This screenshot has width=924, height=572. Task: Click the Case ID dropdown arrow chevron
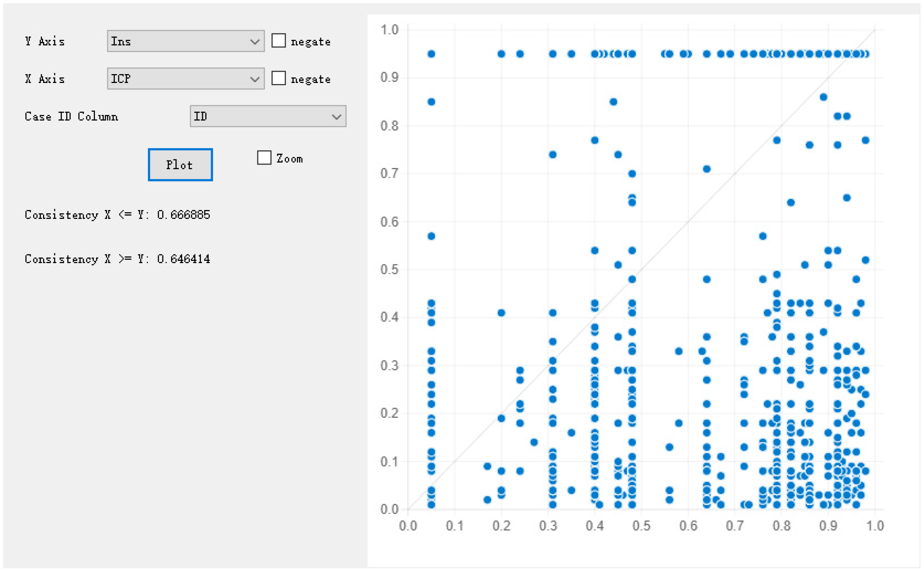(x=336, y=116)
